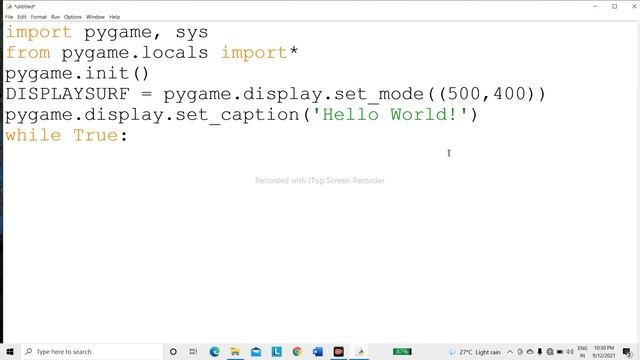Maximize the IDLE editor window
This screenshot has height=360, width=640.
[x=614, y=7]
